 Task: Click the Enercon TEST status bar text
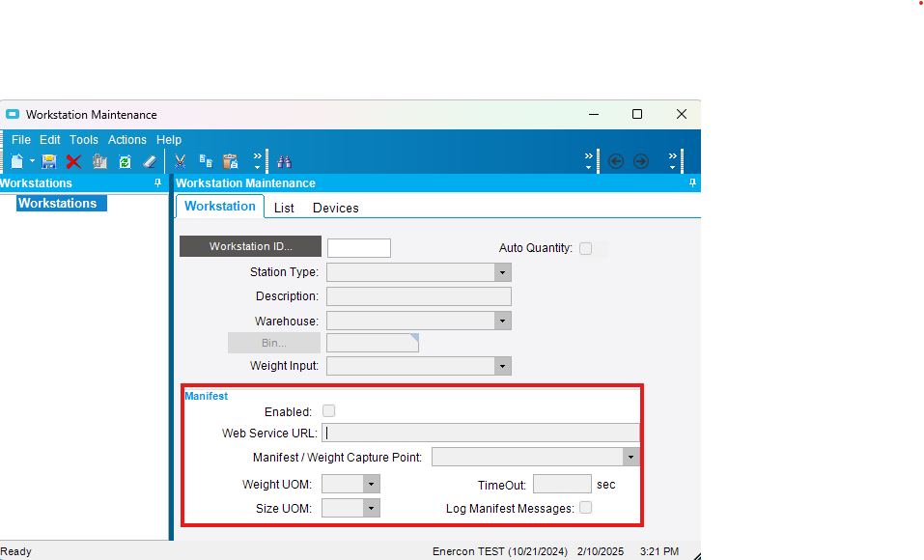500,551
